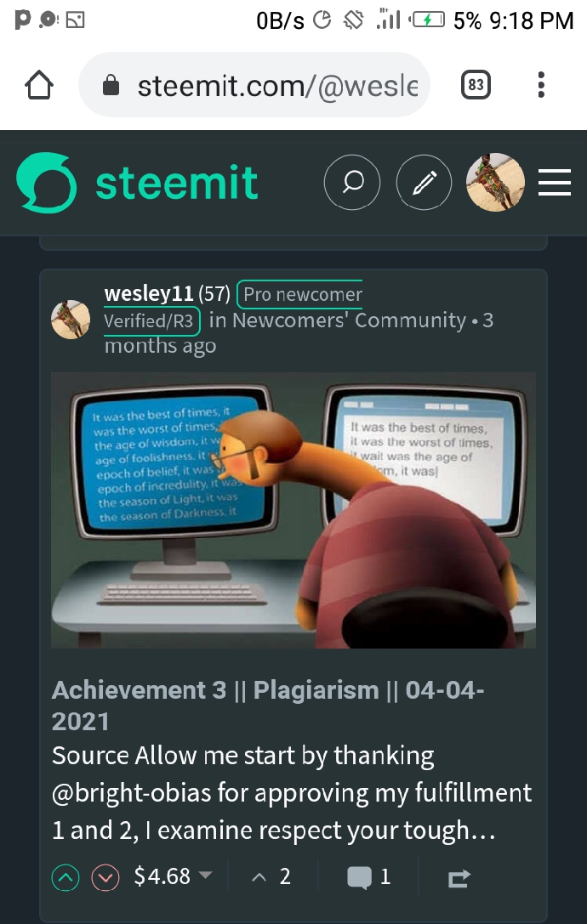
Task: Open the Steemit search icon
Action: [x=352, y=182]
